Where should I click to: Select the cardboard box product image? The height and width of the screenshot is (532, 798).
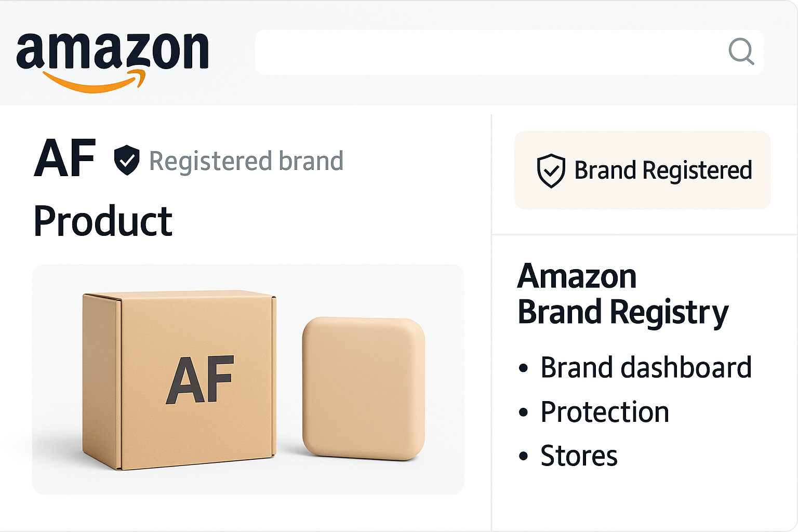[x=179, y=379]
